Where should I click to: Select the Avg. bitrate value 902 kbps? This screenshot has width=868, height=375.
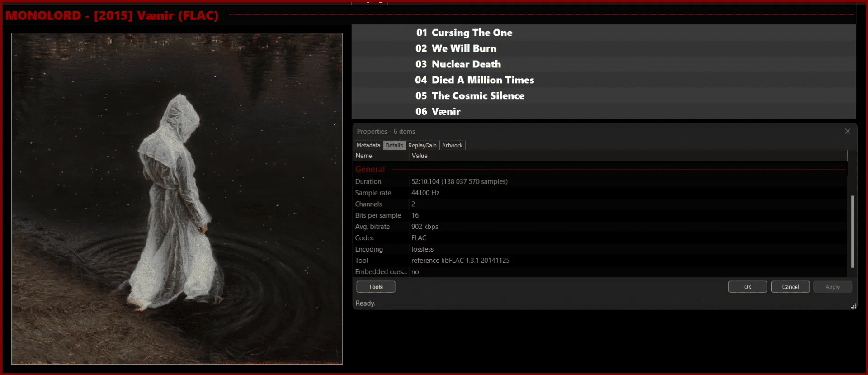[425, 227]
